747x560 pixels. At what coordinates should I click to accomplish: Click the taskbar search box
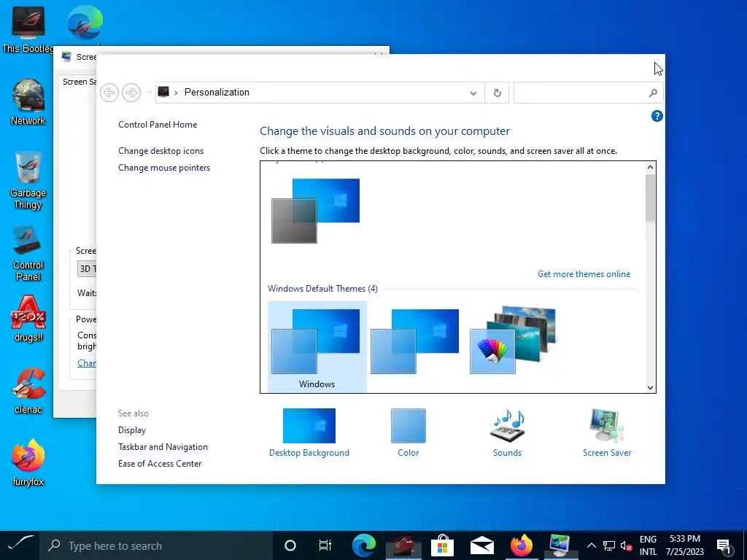click(x=156, y=545)
